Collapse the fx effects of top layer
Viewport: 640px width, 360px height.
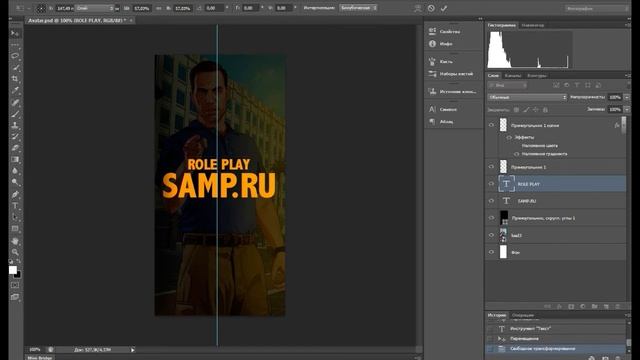click(x=617, y=126)
